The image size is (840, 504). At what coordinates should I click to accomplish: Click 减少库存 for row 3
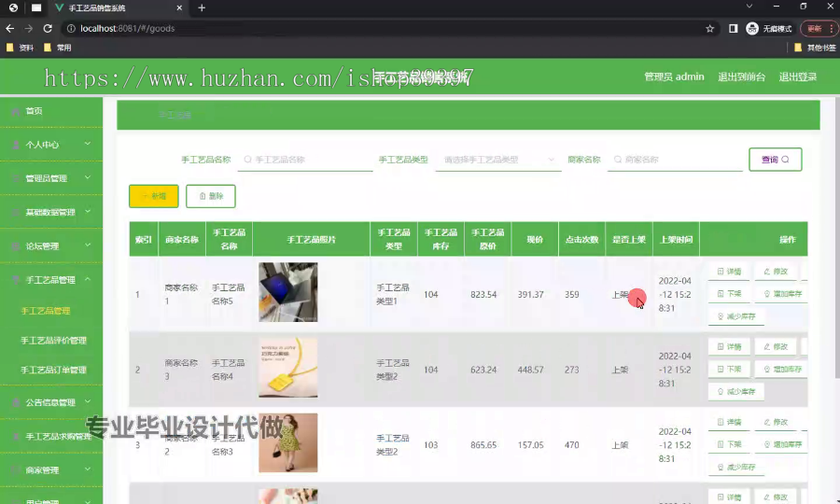click(x=736, y=467)
